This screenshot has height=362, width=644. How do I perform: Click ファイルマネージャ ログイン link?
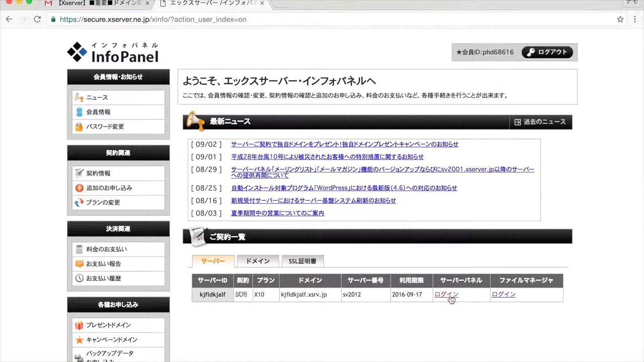click(x=504, y=294)
